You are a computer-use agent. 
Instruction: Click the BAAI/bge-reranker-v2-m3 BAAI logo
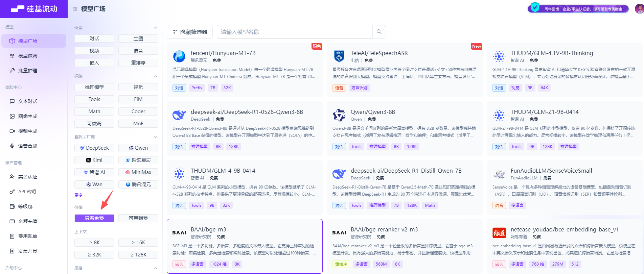339,233
